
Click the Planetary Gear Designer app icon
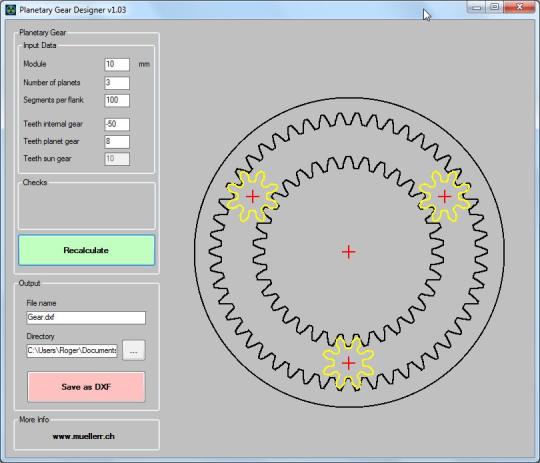10,10
